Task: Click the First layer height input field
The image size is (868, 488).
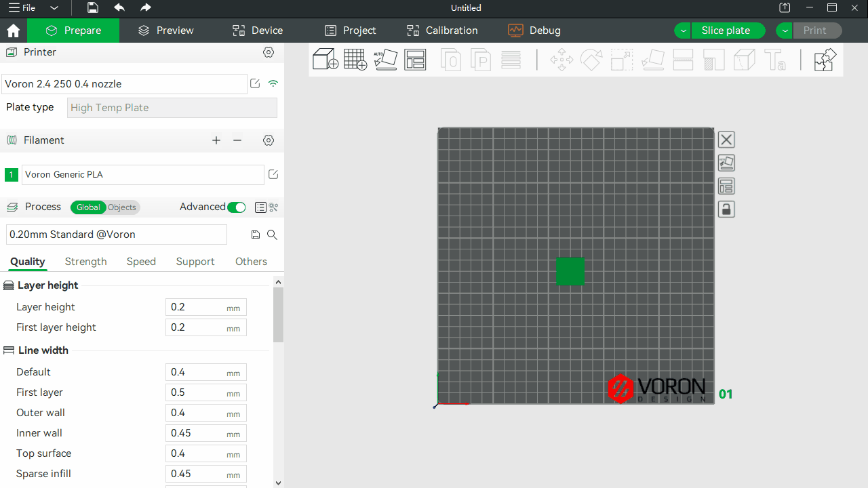Action: (197, 327)
